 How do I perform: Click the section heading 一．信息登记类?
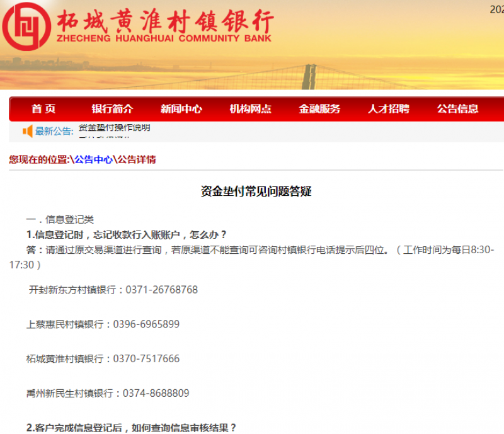point(60,220)
